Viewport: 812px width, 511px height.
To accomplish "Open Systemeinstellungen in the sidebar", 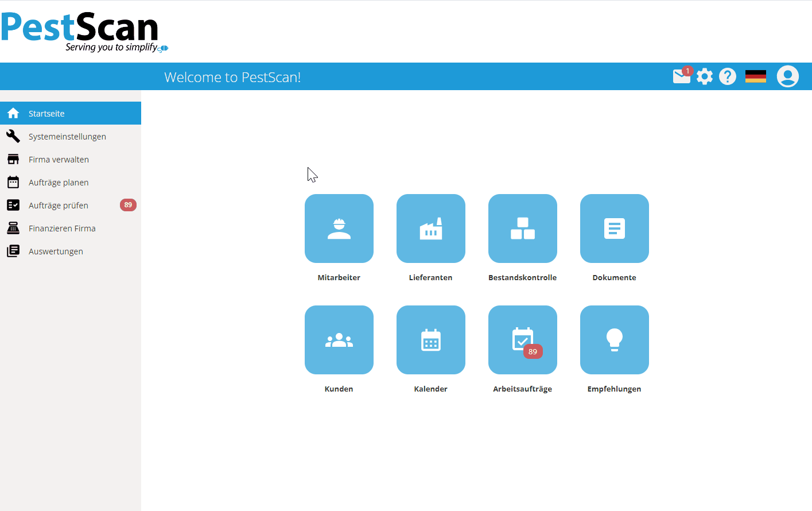I will pos(71,136).
